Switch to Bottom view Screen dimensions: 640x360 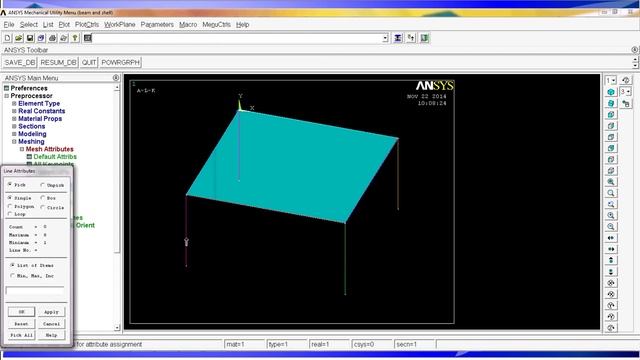click(611, 171)
